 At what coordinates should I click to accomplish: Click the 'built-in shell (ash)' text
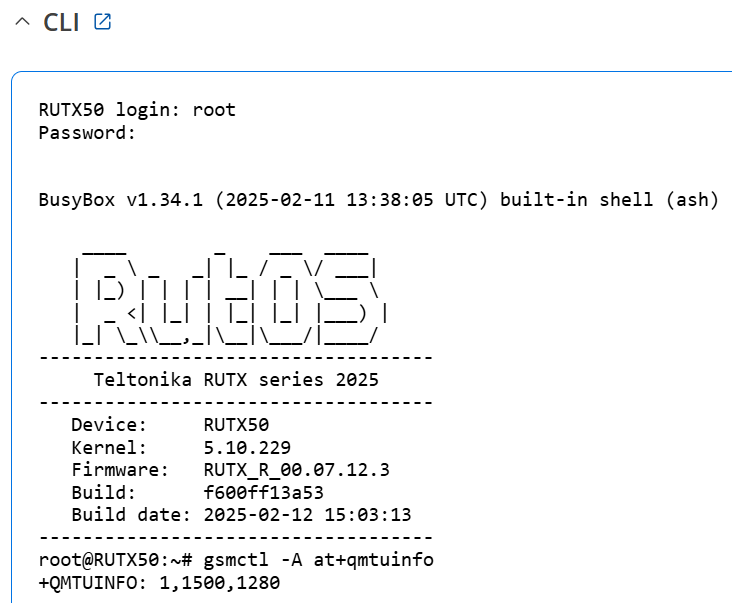pos(609,200)
